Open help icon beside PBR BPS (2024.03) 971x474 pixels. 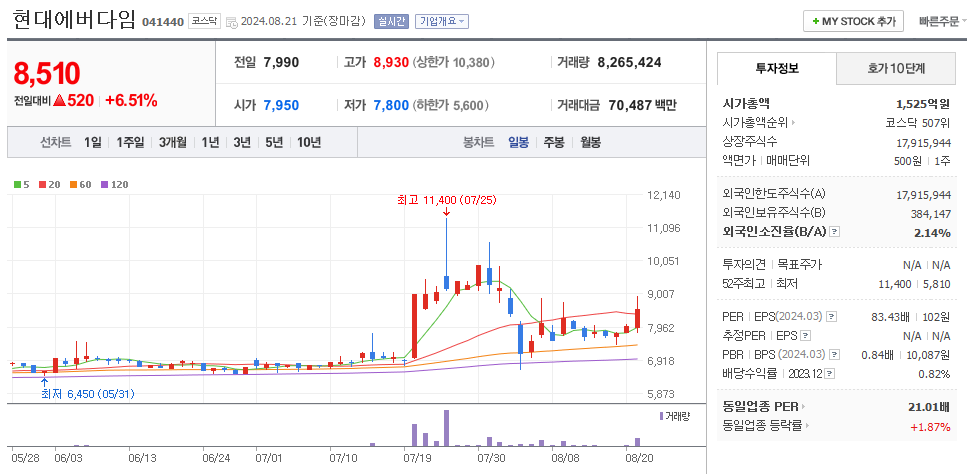click(834, 355)
